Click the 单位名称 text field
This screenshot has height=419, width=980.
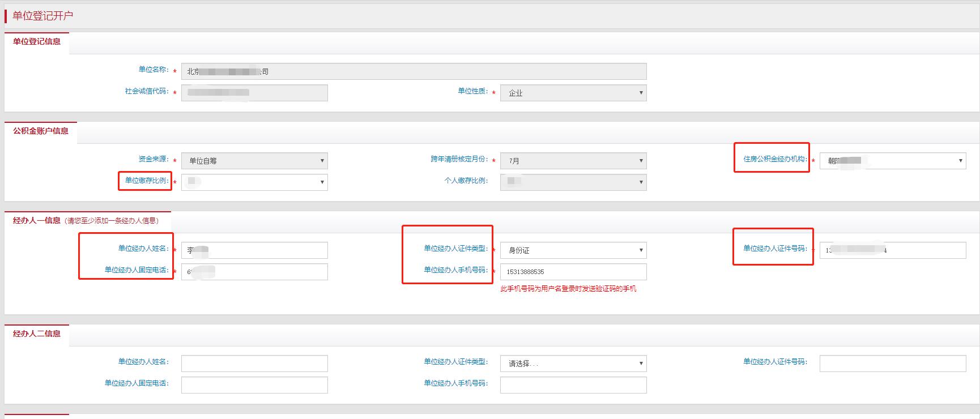[414, 71]
